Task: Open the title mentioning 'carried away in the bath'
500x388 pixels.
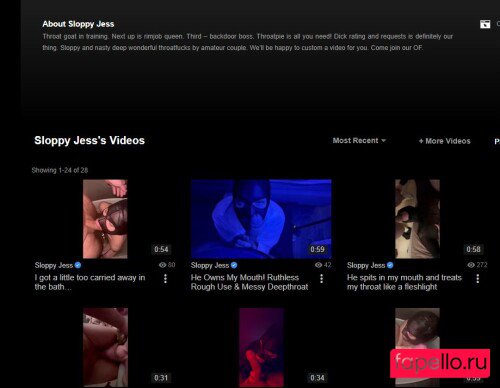Action: click(x=90, y=282)
